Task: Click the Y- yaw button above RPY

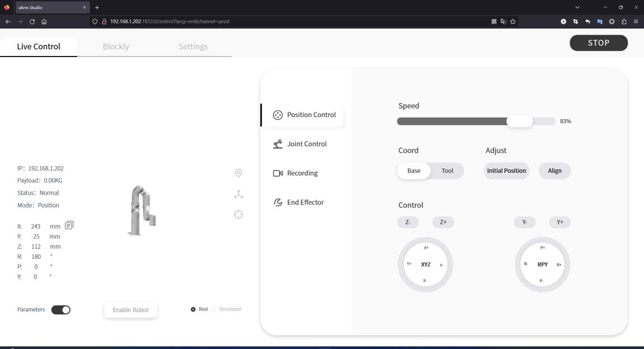Action: pos(524,222)
